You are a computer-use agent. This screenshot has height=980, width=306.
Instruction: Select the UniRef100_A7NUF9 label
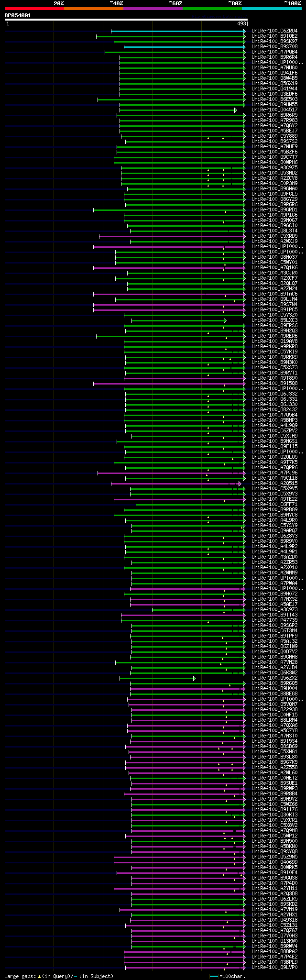(274, 147)
